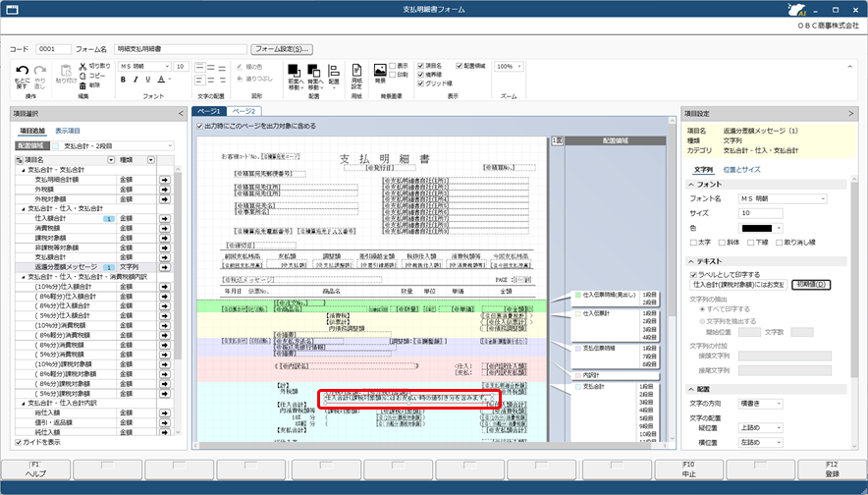Select ページ1 tab
The height and width of the screenshot is (495, 868).
(209, 111)
